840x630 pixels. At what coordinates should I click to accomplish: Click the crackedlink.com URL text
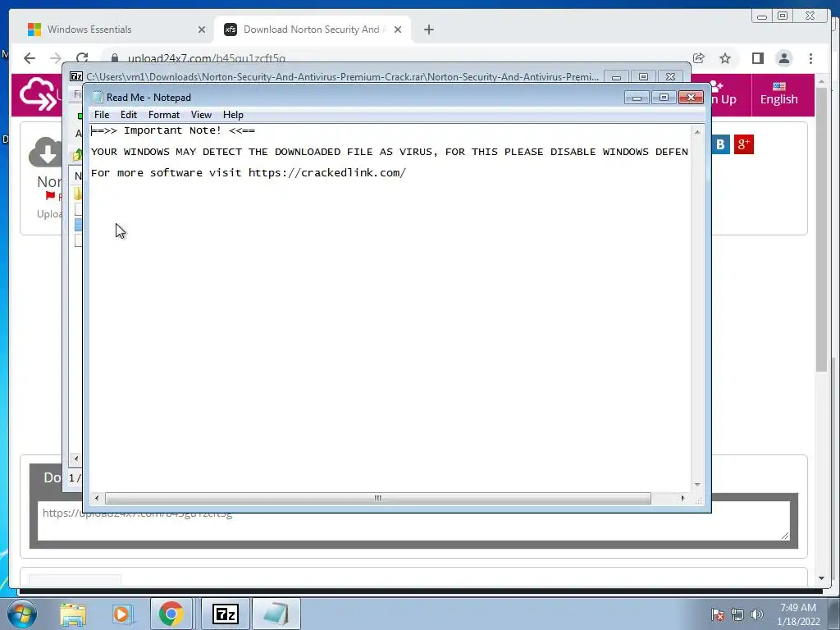pos(326,172)
